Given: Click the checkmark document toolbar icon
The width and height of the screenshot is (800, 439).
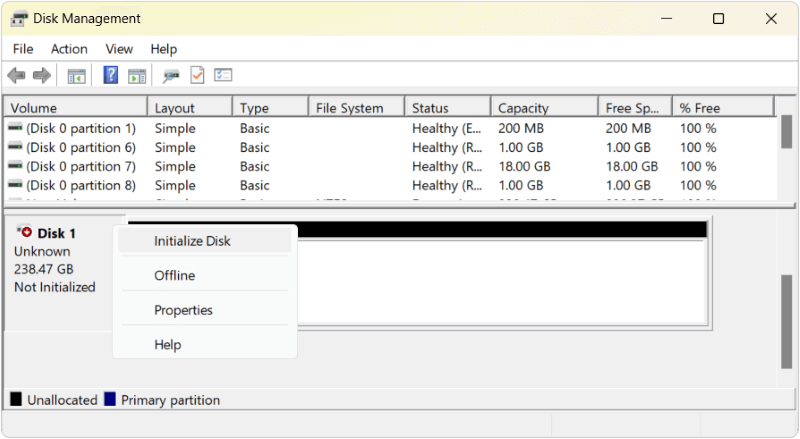Looking at the screenshot, I should [197, 75].
